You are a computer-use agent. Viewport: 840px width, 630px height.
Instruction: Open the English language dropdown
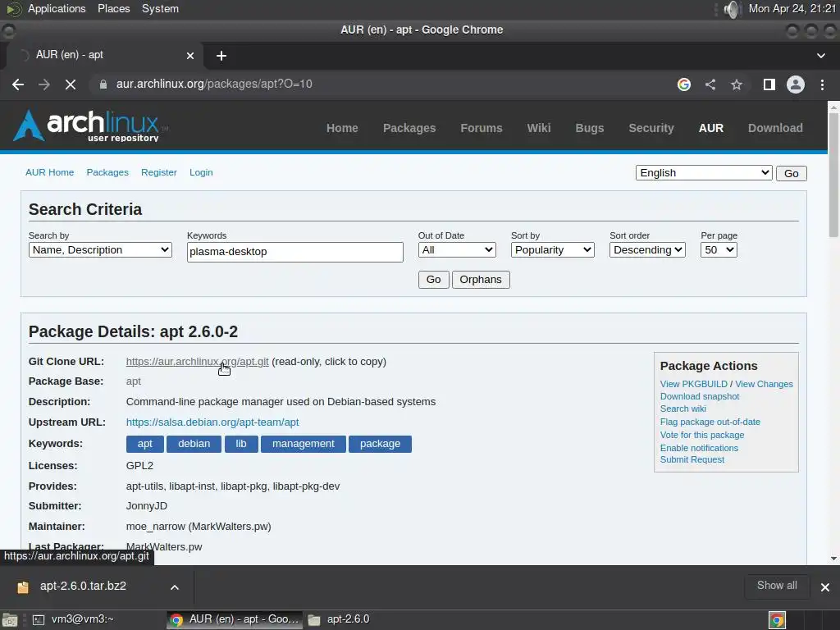click(704, 173)
